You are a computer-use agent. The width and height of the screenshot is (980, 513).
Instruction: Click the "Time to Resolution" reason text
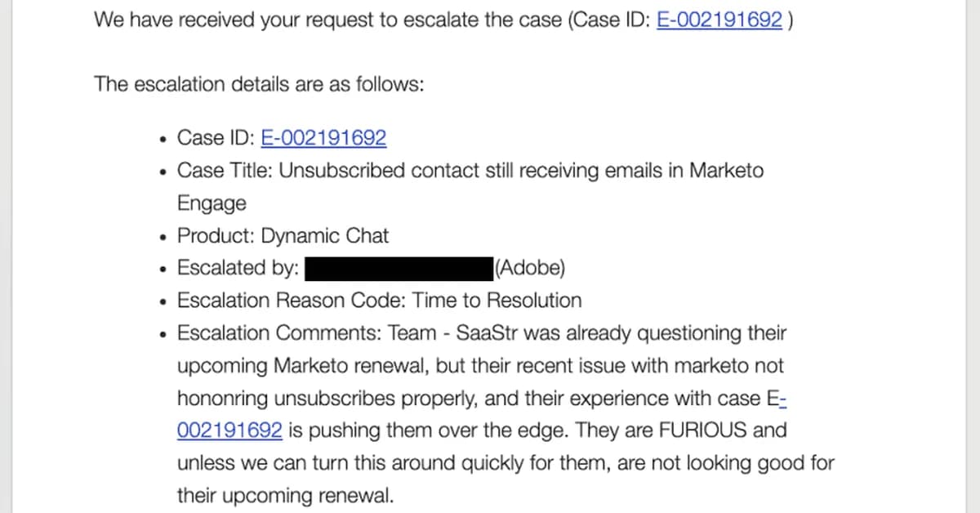click(x=497, y=301)
